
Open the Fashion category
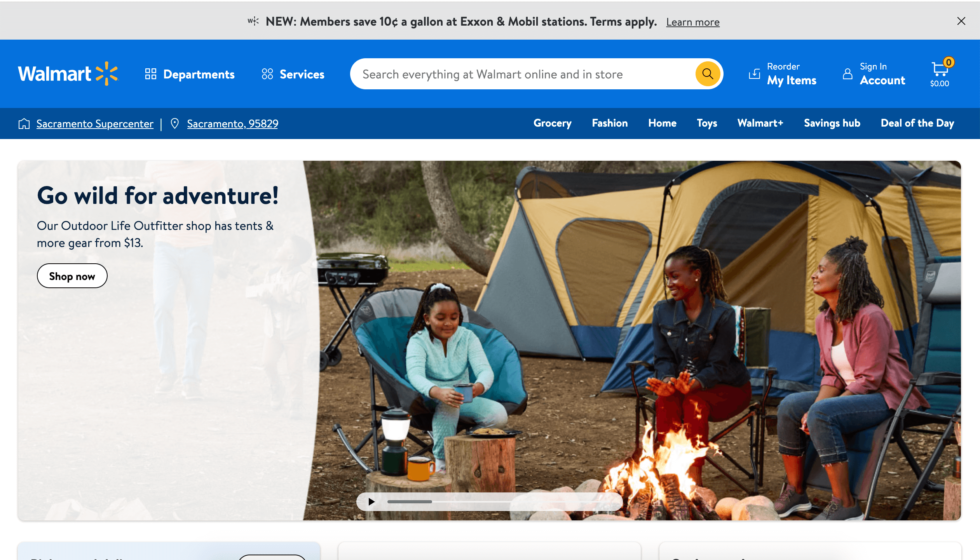pos(610,123)
